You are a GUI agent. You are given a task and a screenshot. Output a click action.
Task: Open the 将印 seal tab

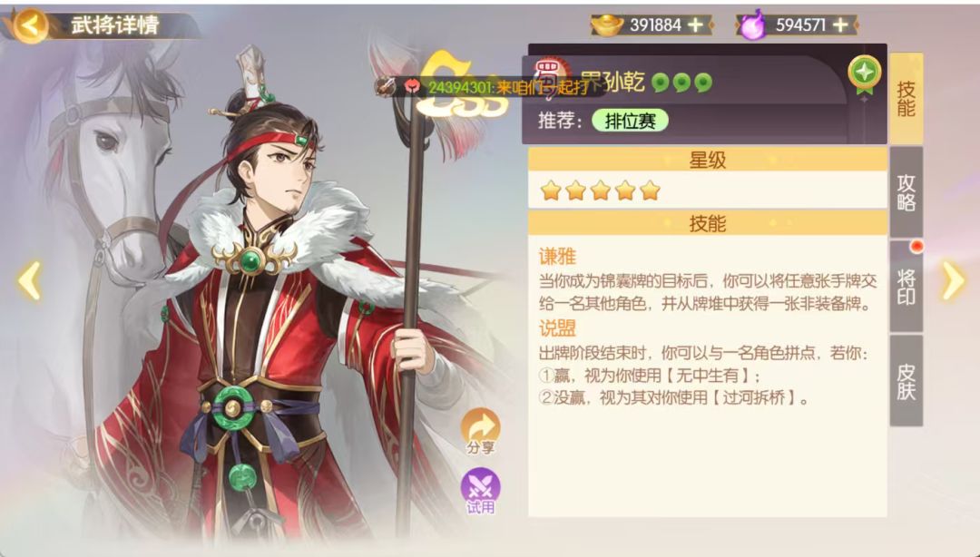click(x=906, y=287)
